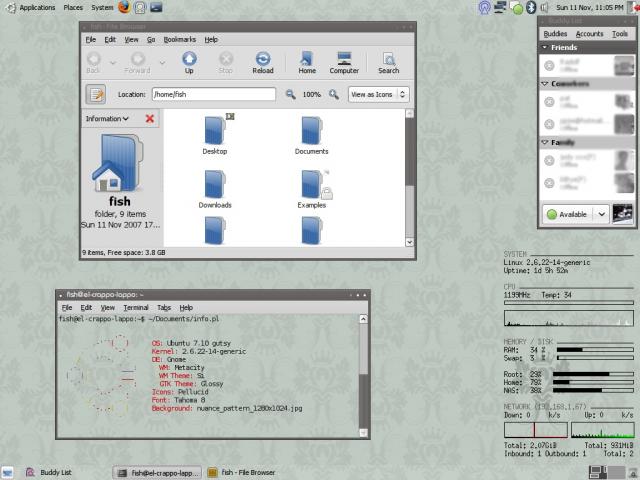Open the System menu in top panel
The width and height of the screenshot is (640, 480).
coord(102,7)
